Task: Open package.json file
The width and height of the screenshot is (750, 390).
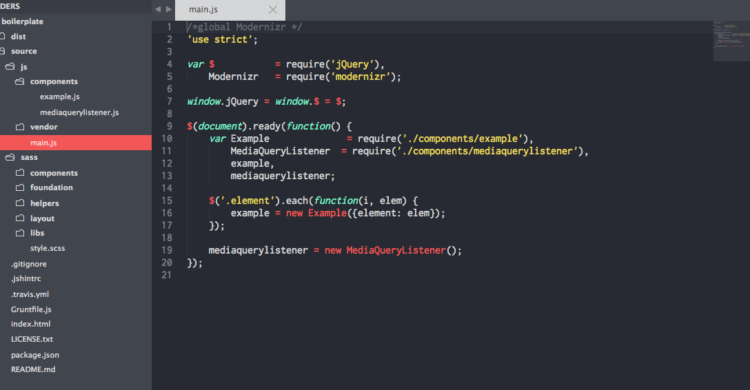Action: pyautogui.click(x=35, y=355)
